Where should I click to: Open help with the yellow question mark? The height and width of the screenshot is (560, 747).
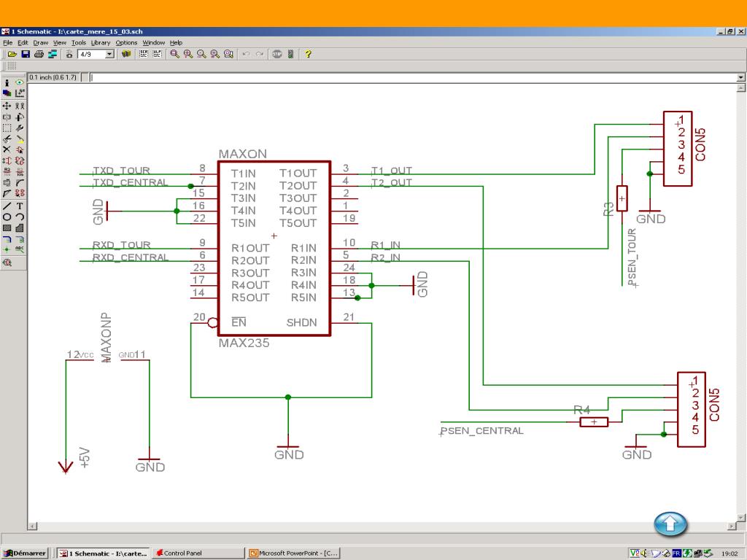(x=309, y=54)
